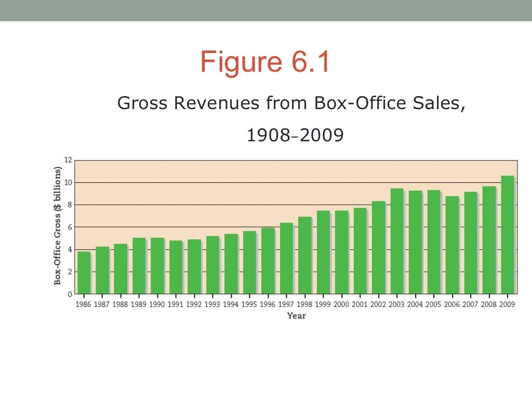Select the 1998 green bar
The height and width of the screenshot is (399, 532).
(x=304, y=255)
